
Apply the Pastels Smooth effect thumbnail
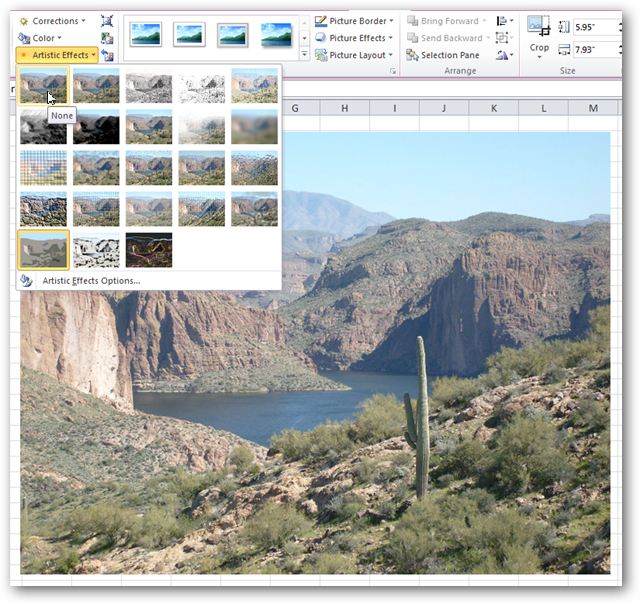click(202, 209)
